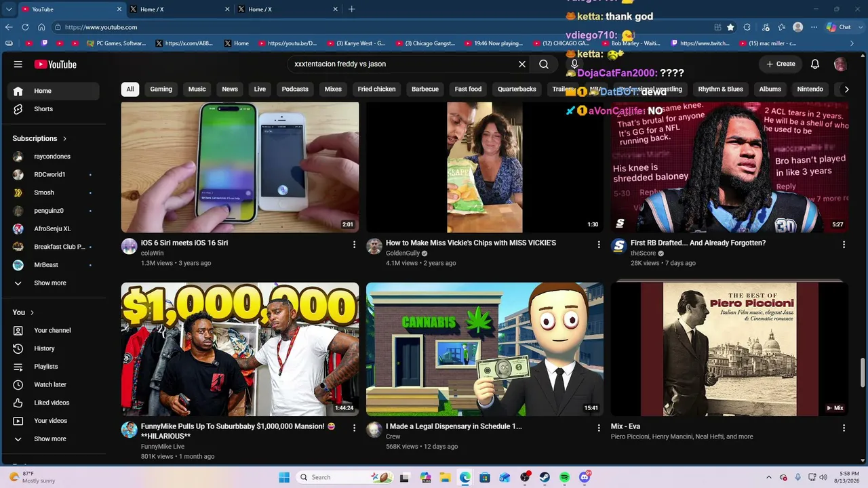The height and width of the screenshot is (488, 868).
Task: Open the PC Games, Software bookmark
Action: [x=117, y=43]
